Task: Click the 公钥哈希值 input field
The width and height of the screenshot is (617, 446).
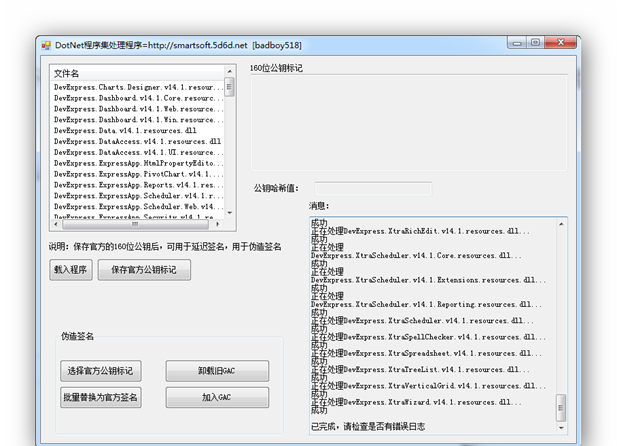Action: pos(373,189)
